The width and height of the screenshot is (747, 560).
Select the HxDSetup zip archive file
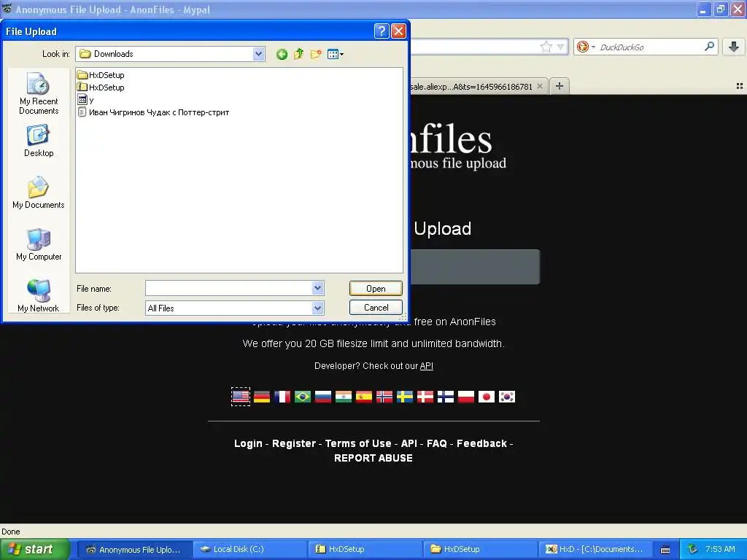(101, 87)
